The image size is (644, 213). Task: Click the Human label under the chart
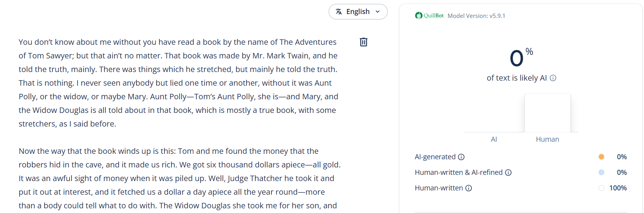[547, 139]
